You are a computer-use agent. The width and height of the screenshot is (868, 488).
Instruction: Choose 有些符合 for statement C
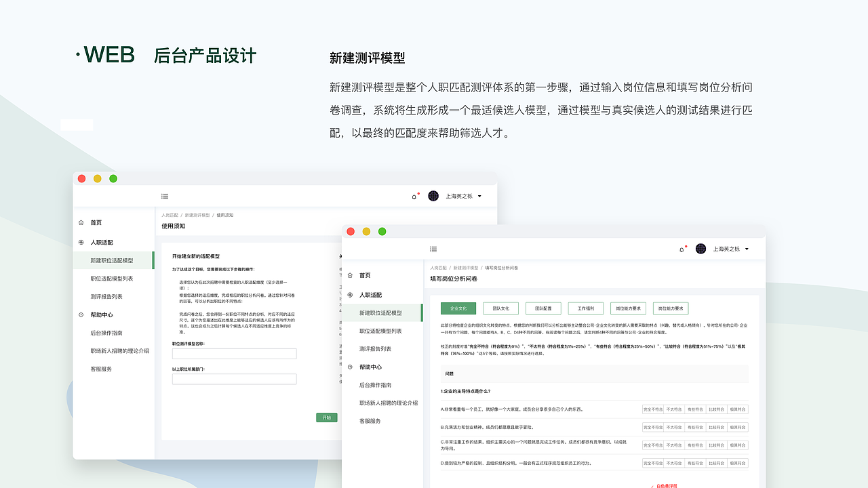[x=696, y=445]
